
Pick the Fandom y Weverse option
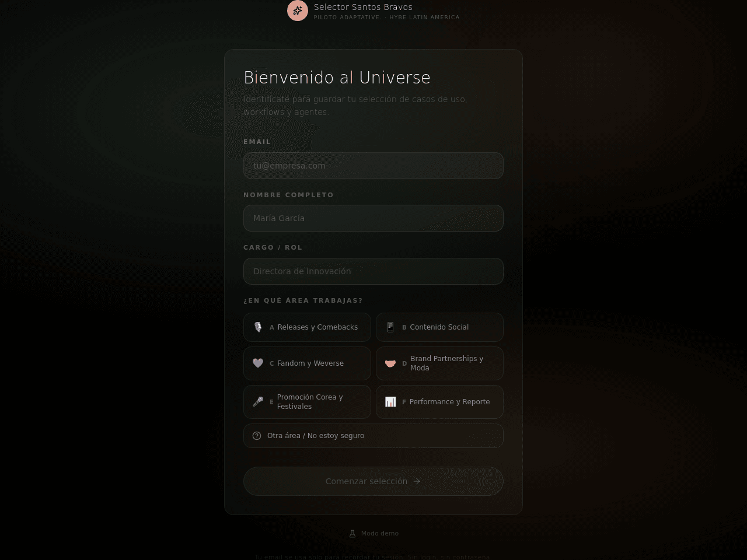click(307, 363)
